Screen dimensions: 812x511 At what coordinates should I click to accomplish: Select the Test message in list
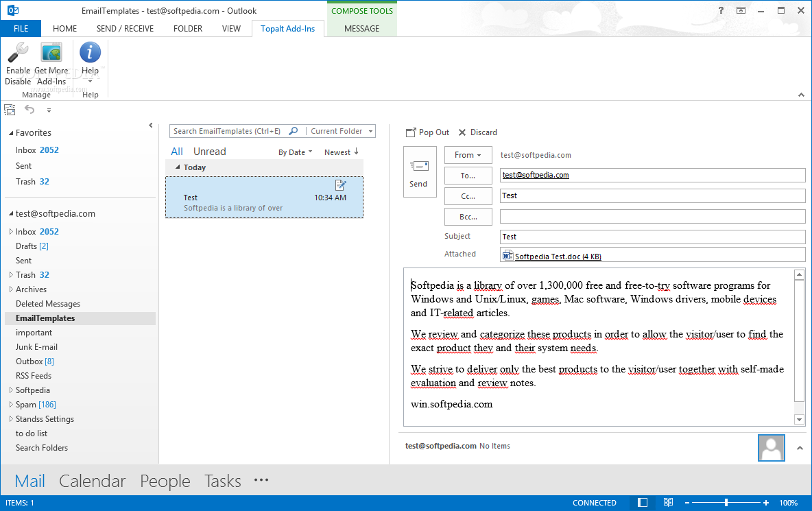coord(264,198)
